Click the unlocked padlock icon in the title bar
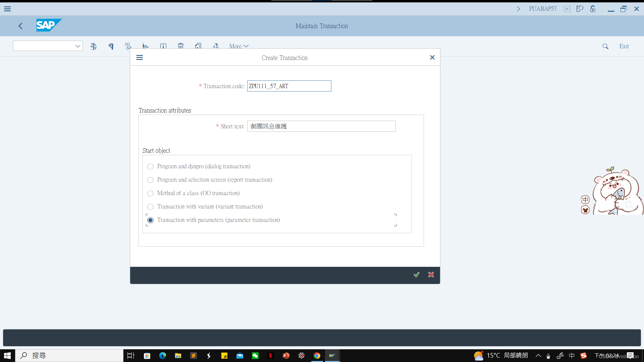 coord(592,9)
